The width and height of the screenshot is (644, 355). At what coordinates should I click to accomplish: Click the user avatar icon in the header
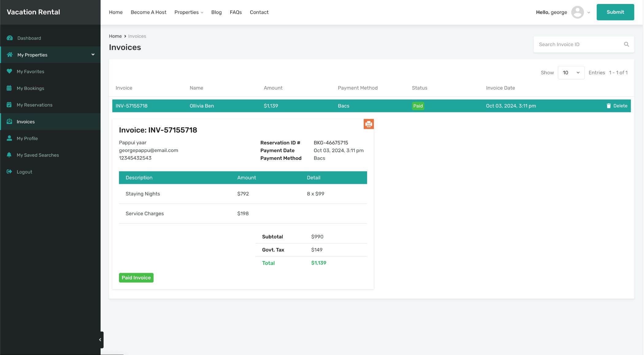point(577,12)
